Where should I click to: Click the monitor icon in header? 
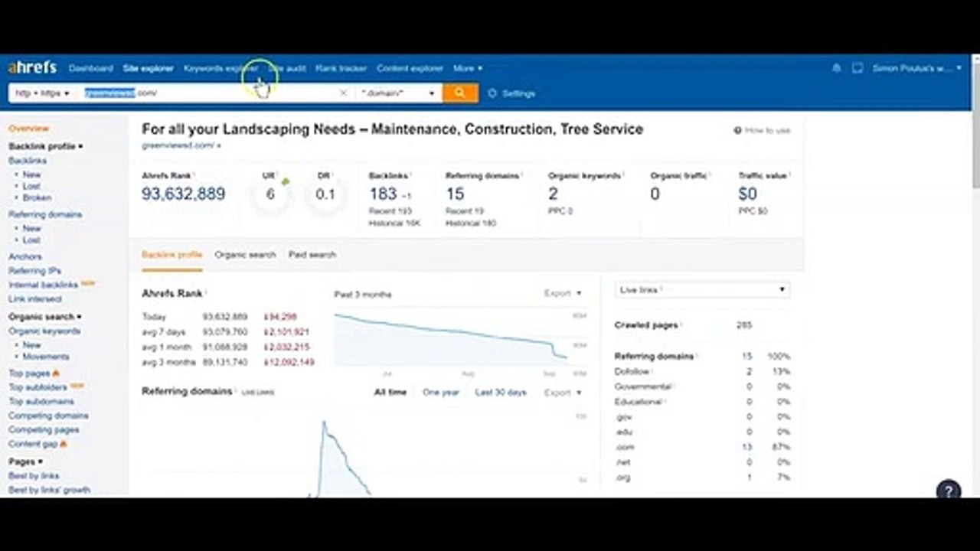(857, 68)
